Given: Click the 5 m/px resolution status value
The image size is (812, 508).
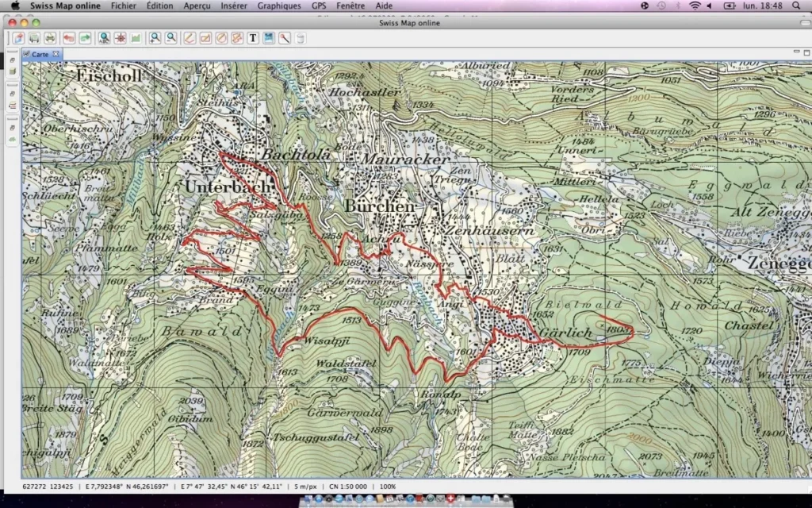Looking at the screenshot, I should [305, 487].
